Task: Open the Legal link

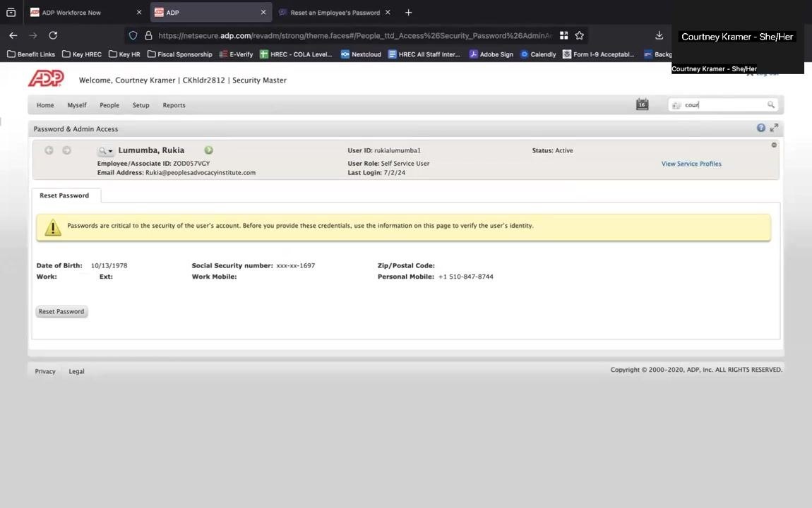Action: coord(77,371)
